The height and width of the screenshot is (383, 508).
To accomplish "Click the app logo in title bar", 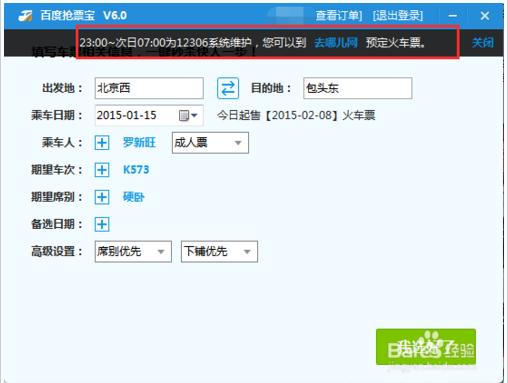I will (x=25, y=15).
